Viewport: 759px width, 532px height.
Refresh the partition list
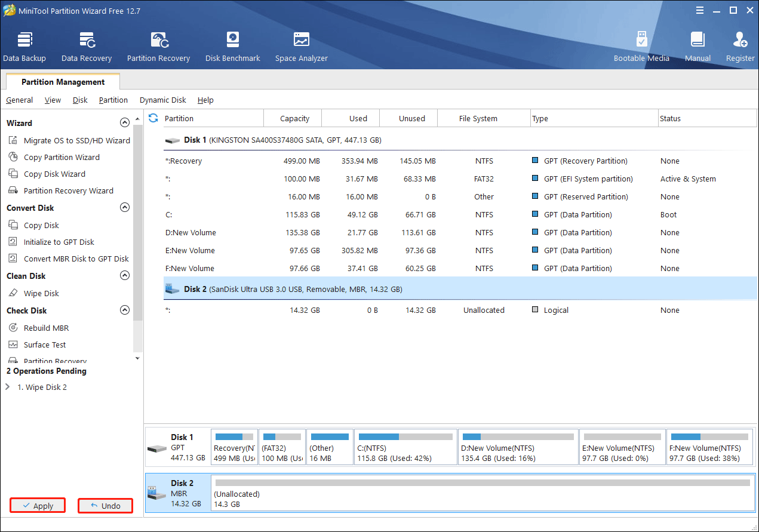[153, 118]
